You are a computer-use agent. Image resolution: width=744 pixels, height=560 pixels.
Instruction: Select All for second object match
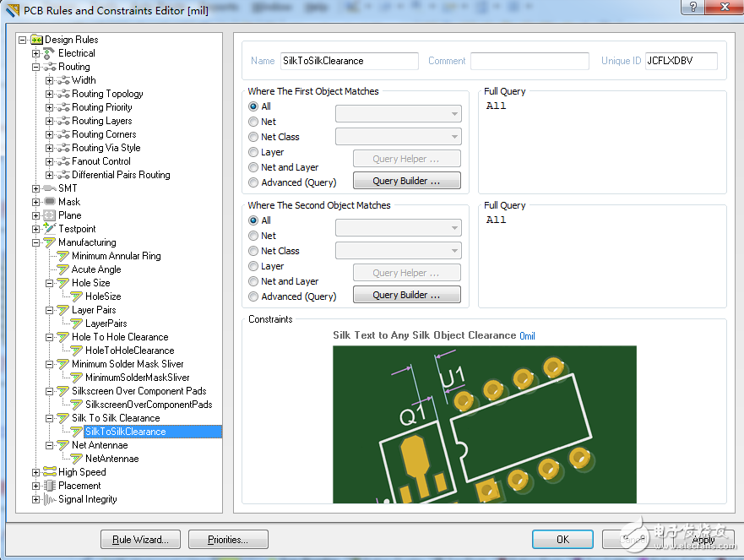(x=253, y=220)
